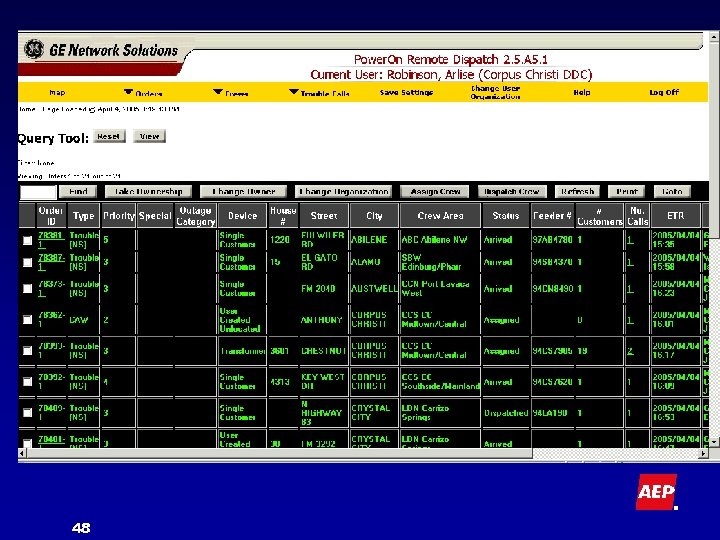
Task: Click the horizontal scrollbar left arrow
Action: coord(22,453)
